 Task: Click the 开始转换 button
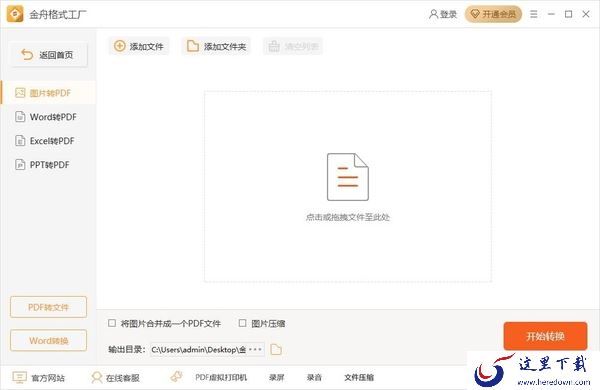pos(545,336)
